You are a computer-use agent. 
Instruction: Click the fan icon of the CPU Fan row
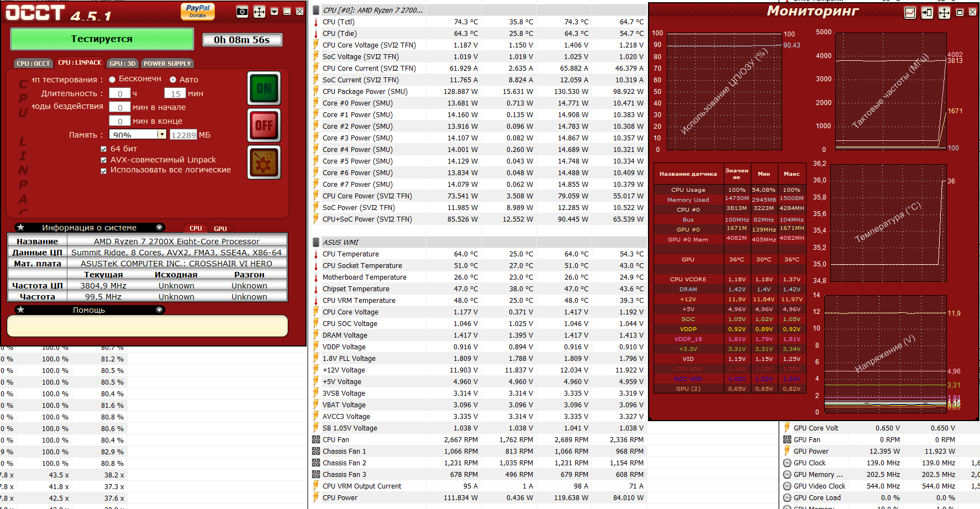tap(316, 440)
